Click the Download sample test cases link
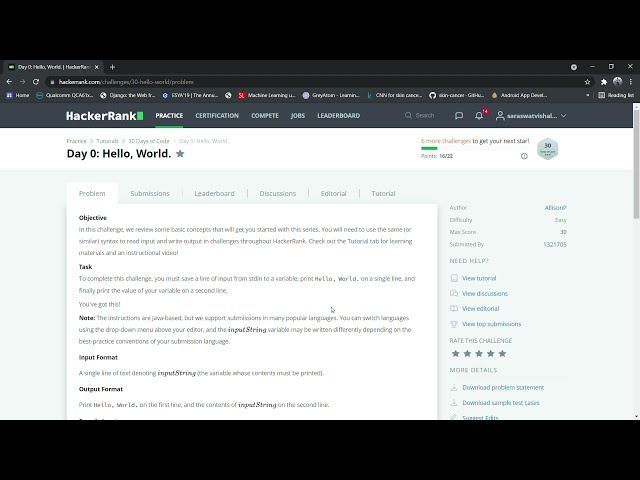Viewport: 640px width, 480px height. coord(501,402)
